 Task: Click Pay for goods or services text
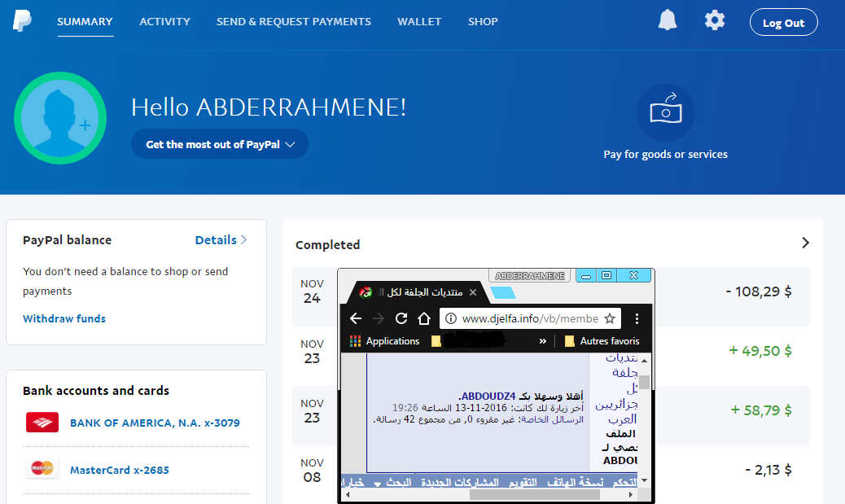tap(666, 154)
